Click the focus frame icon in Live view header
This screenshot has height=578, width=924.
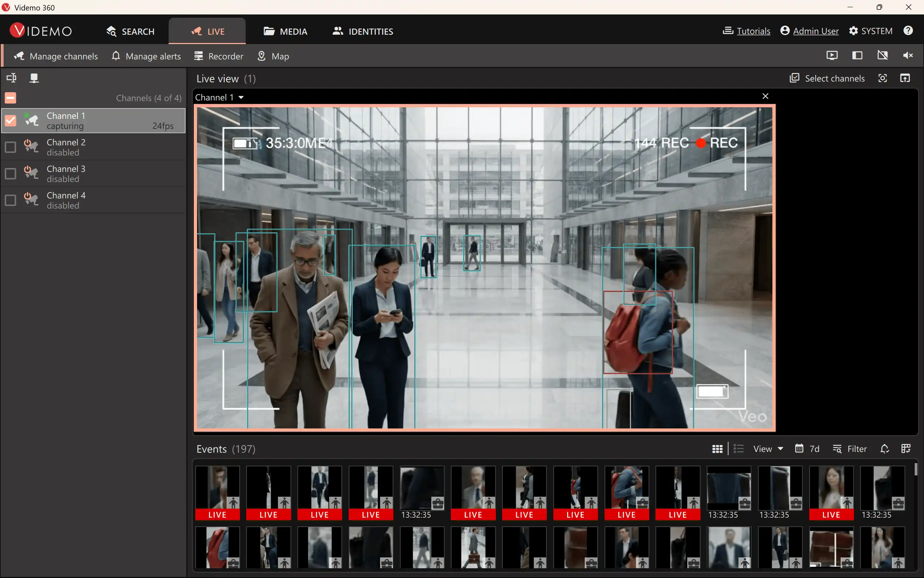coord(882,78)
